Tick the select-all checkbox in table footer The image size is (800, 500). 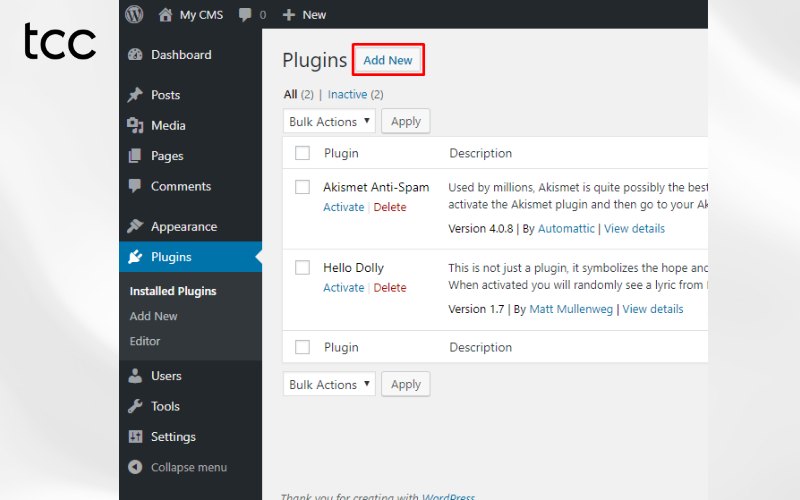click(303, 347)
